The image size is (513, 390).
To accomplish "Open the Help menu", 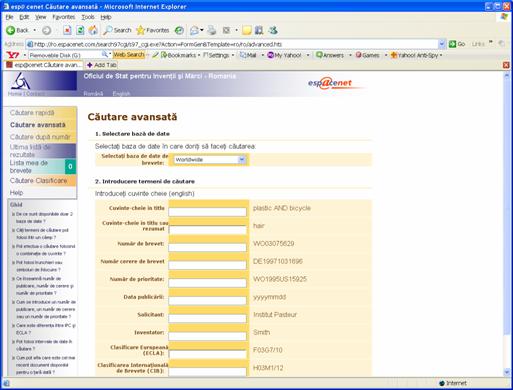I will coord(106,17).
